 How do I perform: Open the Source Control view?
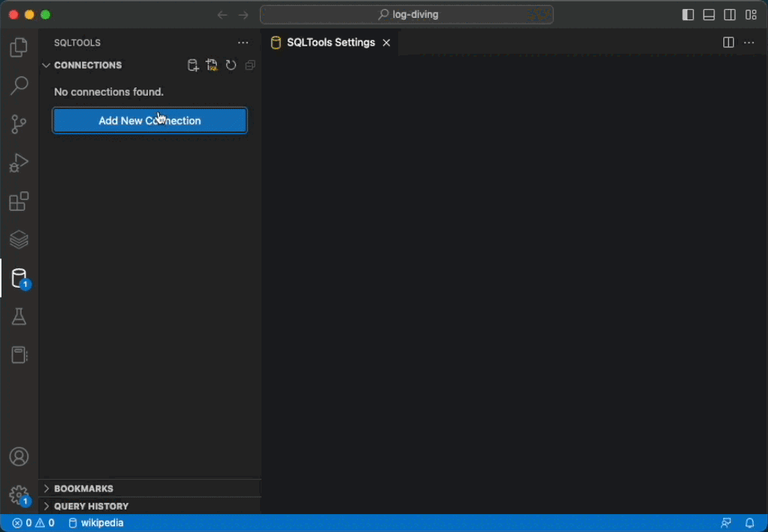click(x=19, y=125)
